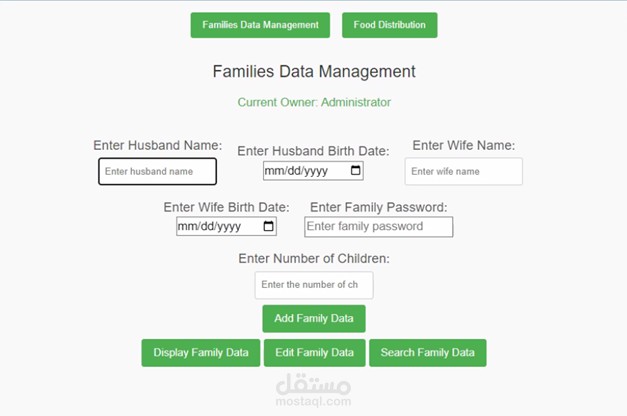Click the Add Family Data button
The height and width of the screenshot is (416, 627).
pos(314,318)
